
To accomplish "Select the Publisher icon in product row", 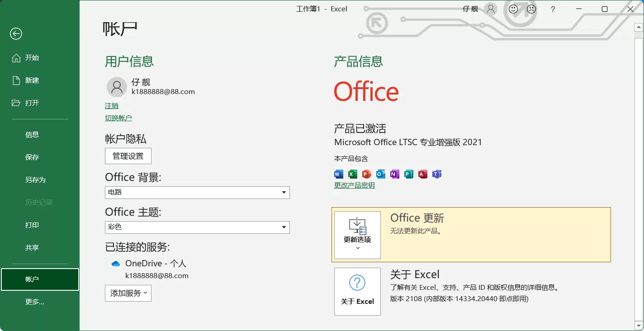I will [x=408, y=174].
